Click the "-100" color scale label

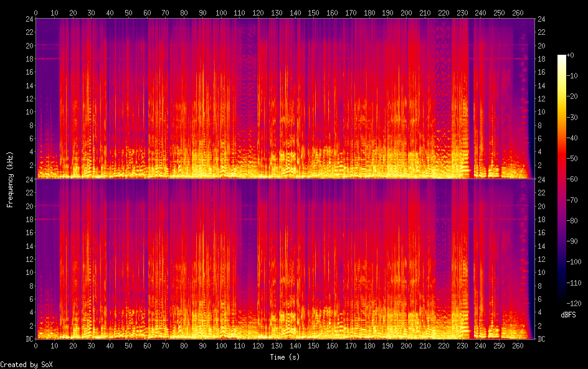574,262
